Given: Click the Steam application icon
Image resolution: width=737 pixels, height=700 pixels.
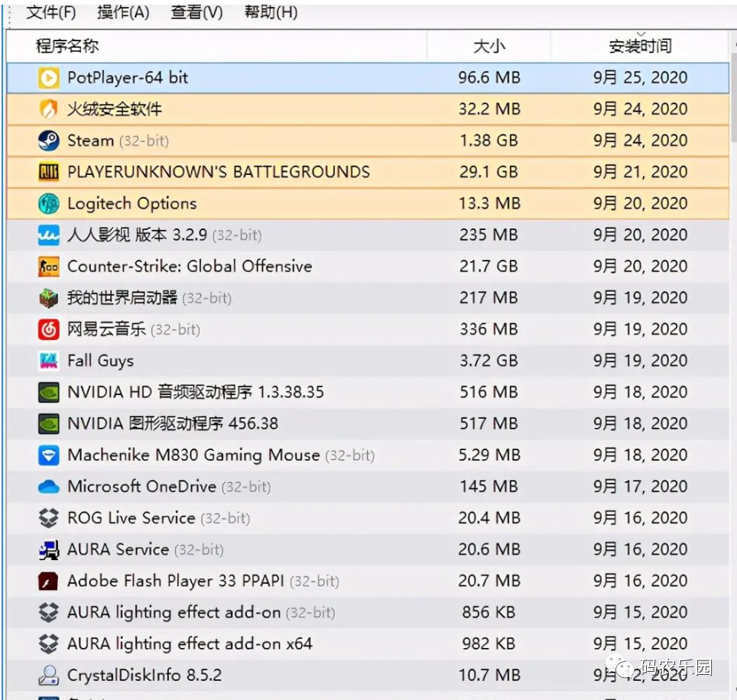Looking at the screenshot, I should (49, 141).
